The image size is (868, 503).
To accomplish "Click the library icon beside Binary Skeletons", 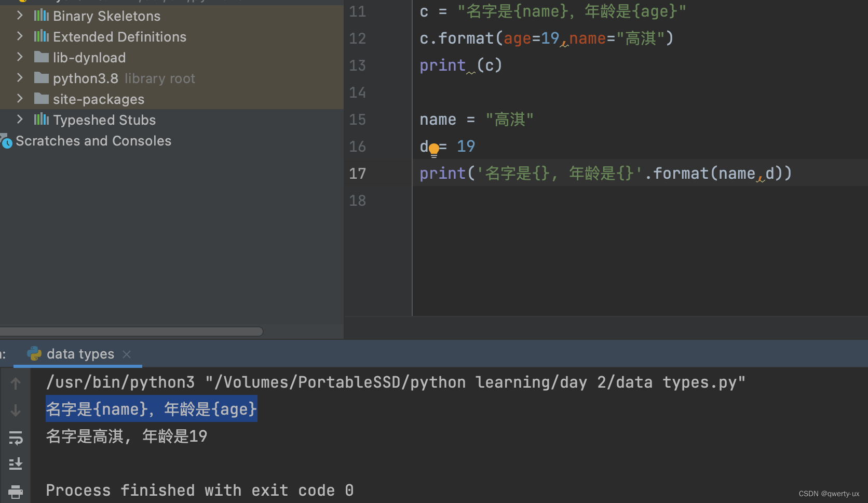I will (41, 16).
